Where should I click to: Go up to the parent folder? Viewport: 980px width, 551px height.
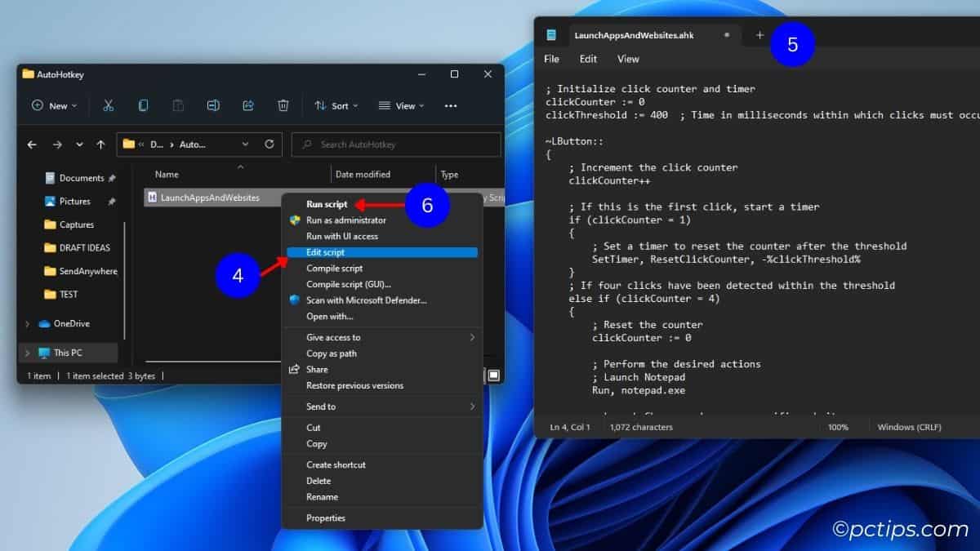(100, 144)
